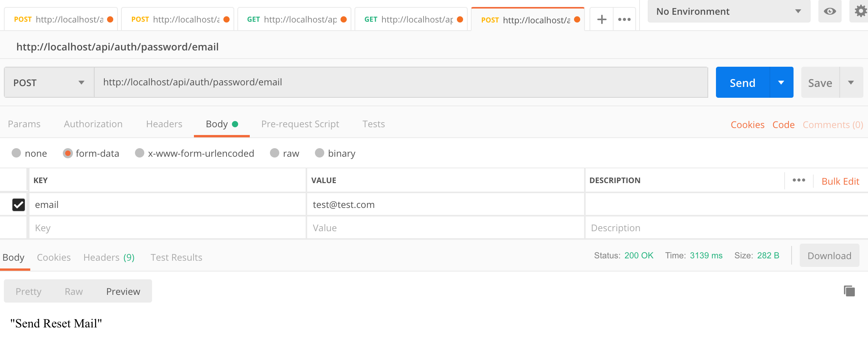Open environment quick look eye icon
868x360 pixels.
pyautogui.click(x=830, y=12)
